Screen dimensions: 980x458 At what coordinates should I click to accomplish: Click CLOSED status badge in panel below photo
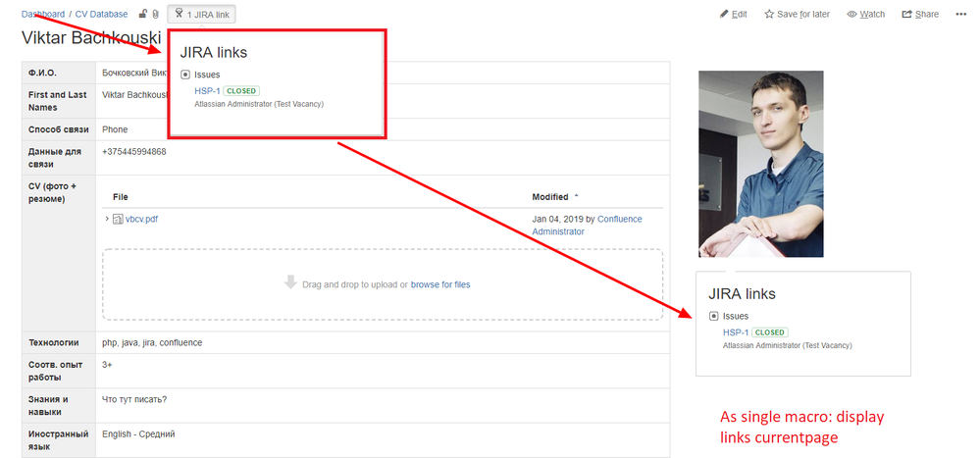(x=770, y=332)
